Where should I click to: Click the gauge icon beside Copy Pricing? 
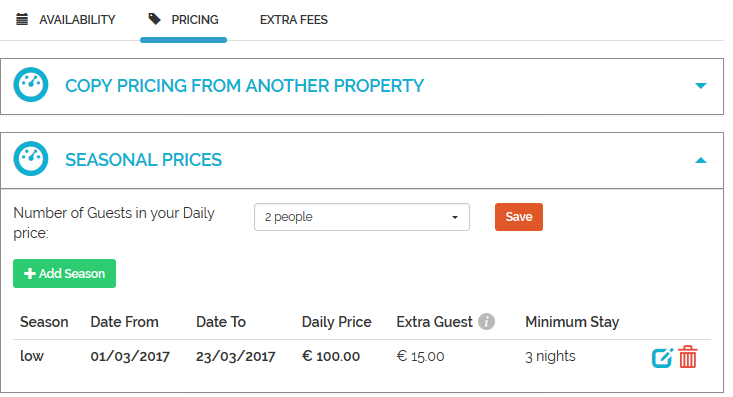click(31, 85)
